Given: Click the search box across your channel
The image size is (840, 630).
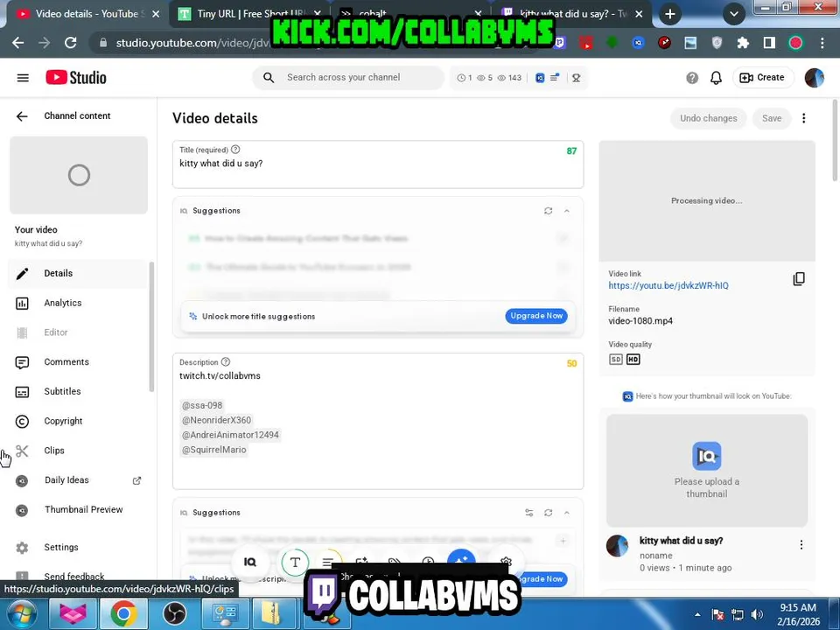Looking at the screenshot, I should pos(348,78).
